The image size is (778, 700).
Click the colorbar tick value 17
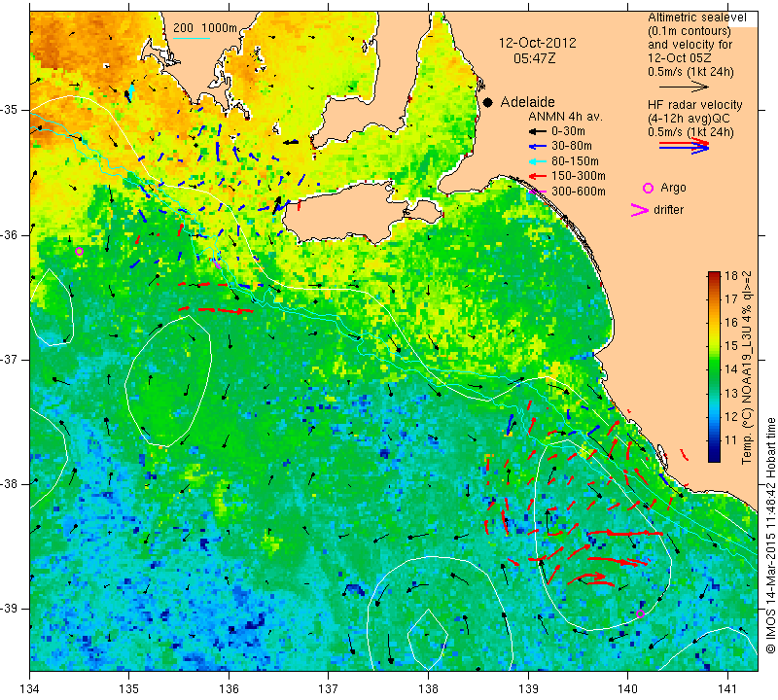[x=731, y=299]
